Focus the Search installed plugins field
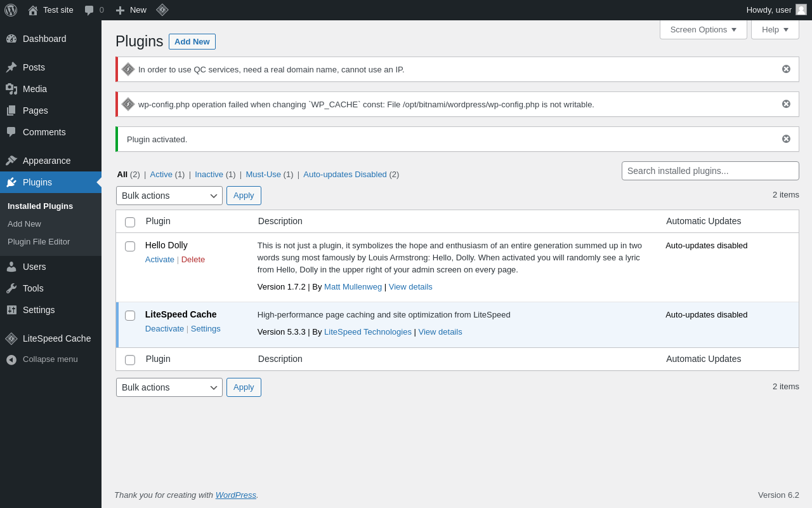This screenshot has width=812, height=508. [710, 171]
